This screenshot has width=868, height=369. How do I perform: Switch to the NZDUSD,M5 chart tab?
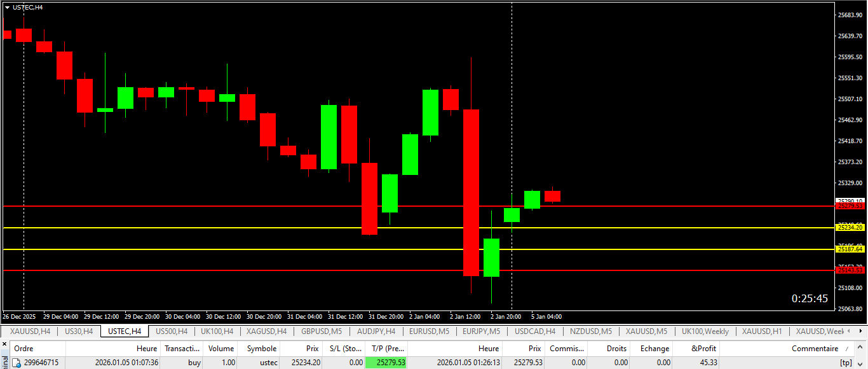tap(591, 331)
